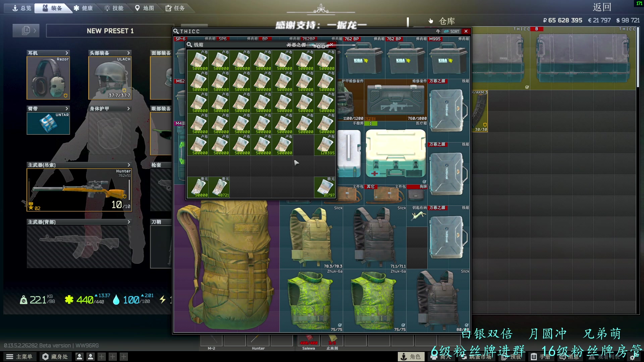Viewport: 644px width, 362px height.
Task: Select the ULACH helmet item
Action: pyautogui.click(x=110, y=78)
